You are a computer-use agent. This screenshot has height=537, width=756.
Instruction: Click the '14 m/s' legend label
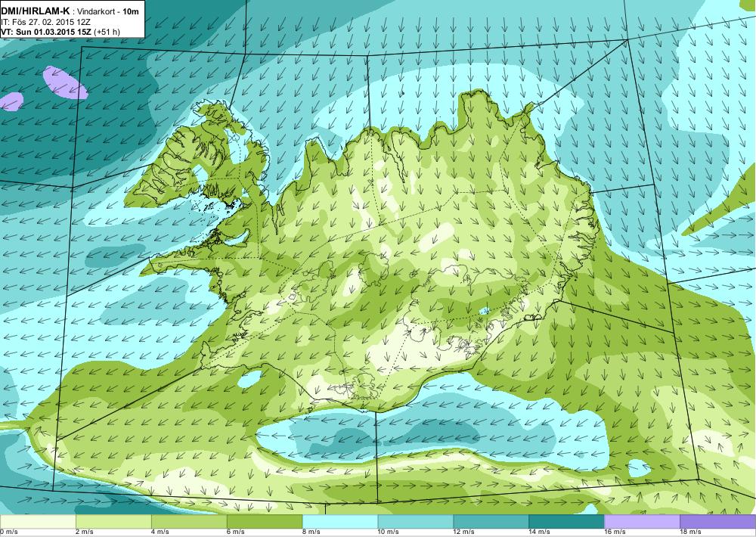pos(540,532)
